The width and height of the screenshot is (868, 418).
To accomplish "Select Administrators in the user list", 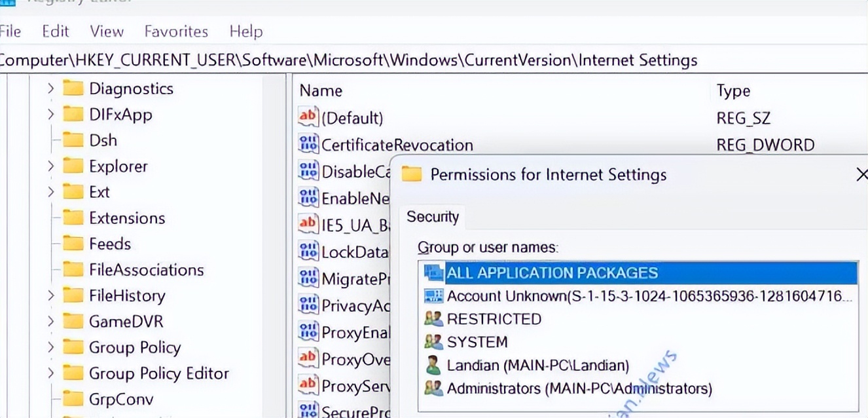I will tap(579, 389).
